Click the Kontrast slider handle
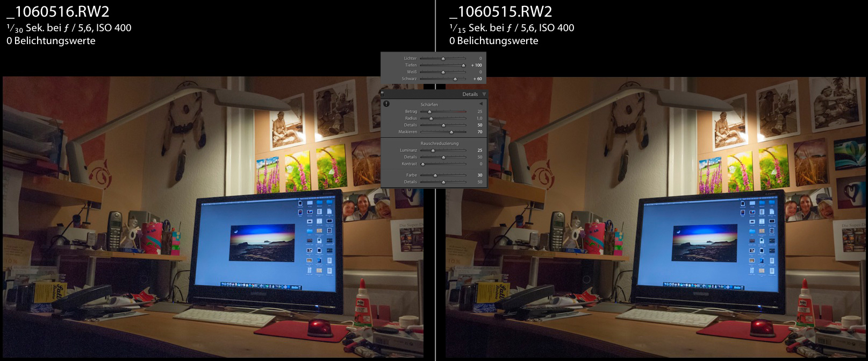Screen dimensions: 868x361 tap(423, 164)
